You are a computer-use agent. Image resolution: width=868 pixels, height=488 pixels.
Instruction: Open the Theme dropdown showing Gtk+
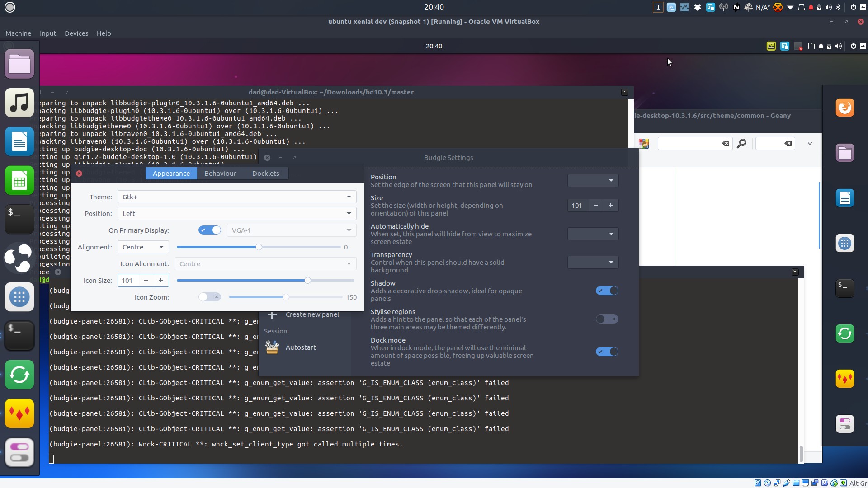(x=236, y=197)
